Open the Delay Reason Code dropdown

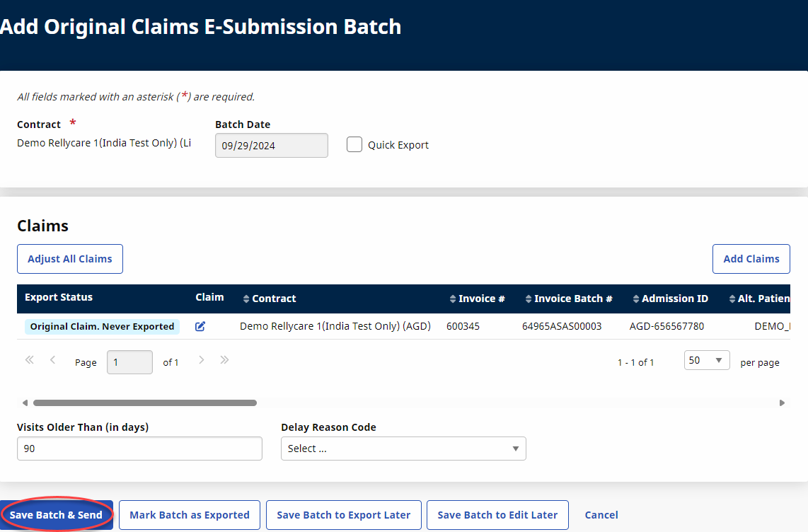click(x=403, y=449)
